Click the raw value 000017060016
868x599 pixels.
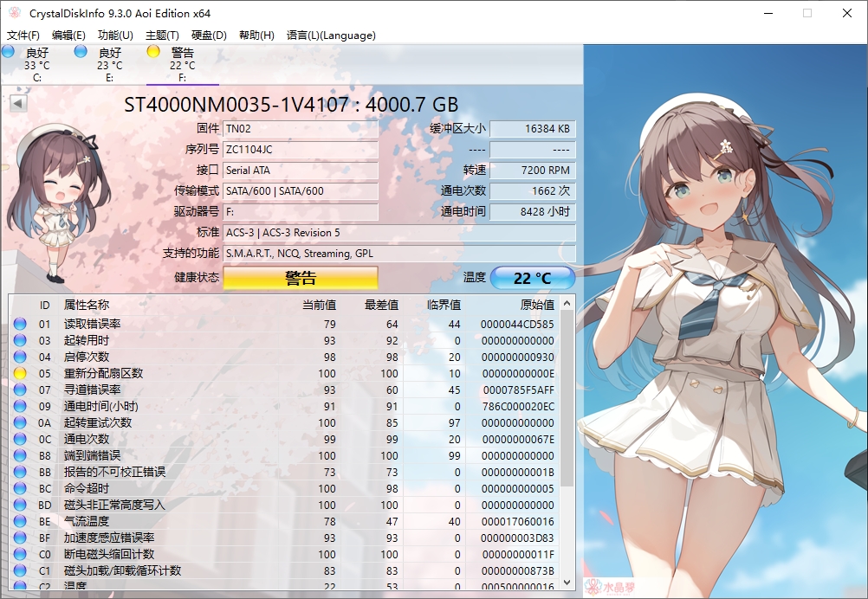[517, 522]
